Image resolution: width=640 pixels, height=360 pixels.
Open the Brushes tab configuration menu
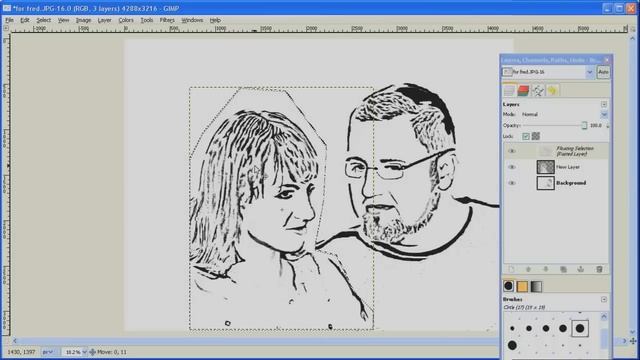[604, 300]
